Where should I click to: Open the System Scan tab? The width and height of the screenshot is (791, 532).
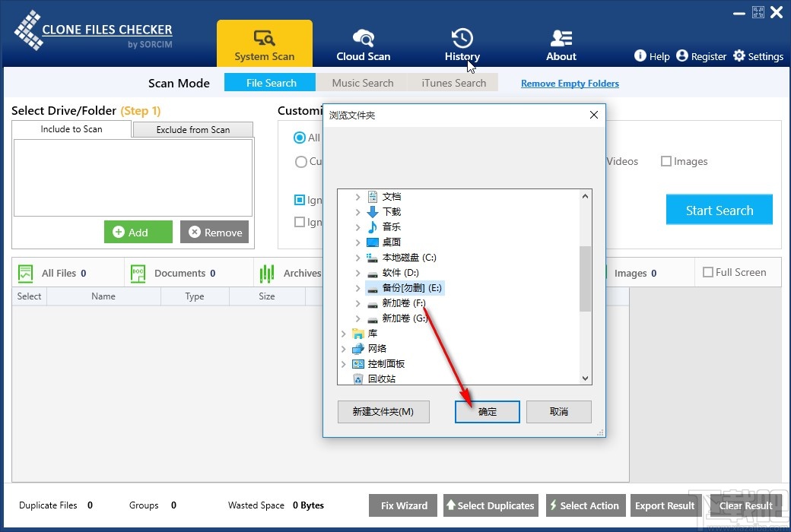click(x=265, y=44)
